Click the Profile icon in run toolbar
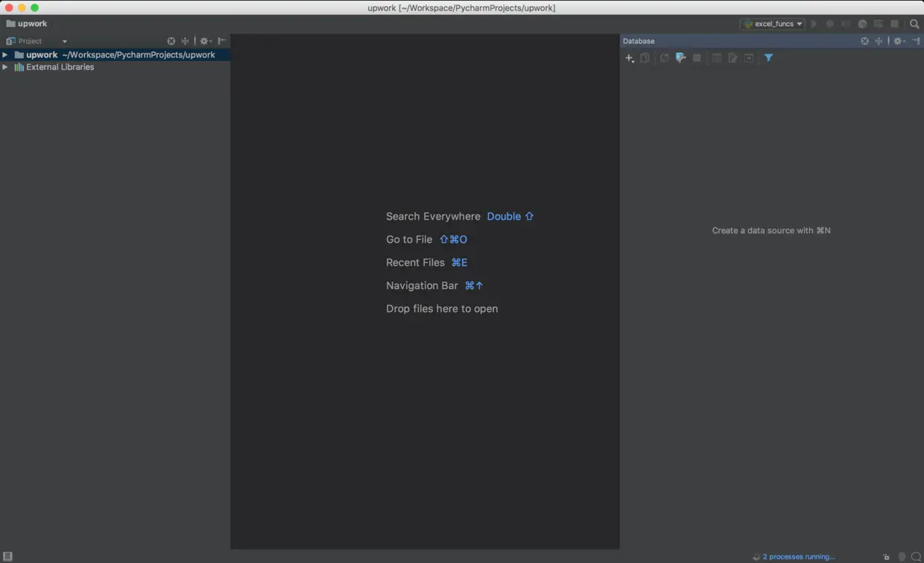The width and height of the screenshot is (924, 563). pos(862,24)
